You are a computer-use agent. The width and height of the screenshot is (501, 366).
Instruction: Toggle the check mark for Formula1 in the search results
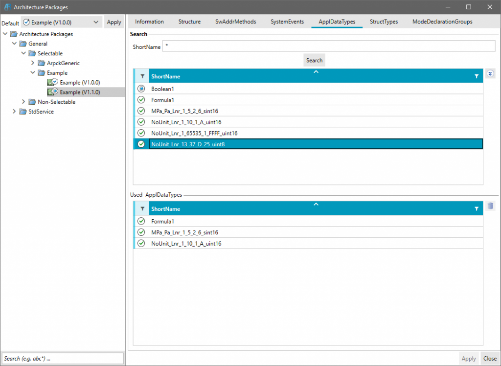pos(141,100)
